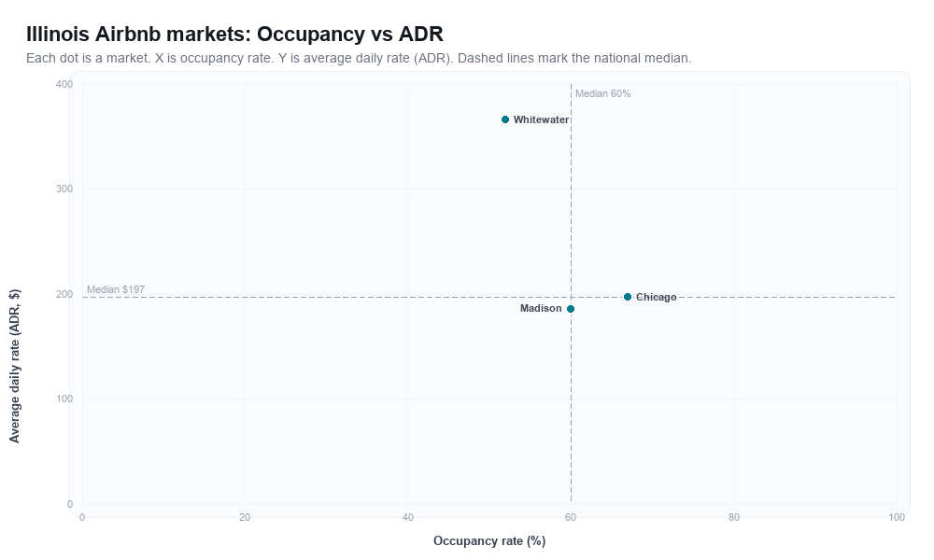Click the x-axis tick label 60
934x560 pixels.
(571, 517)
